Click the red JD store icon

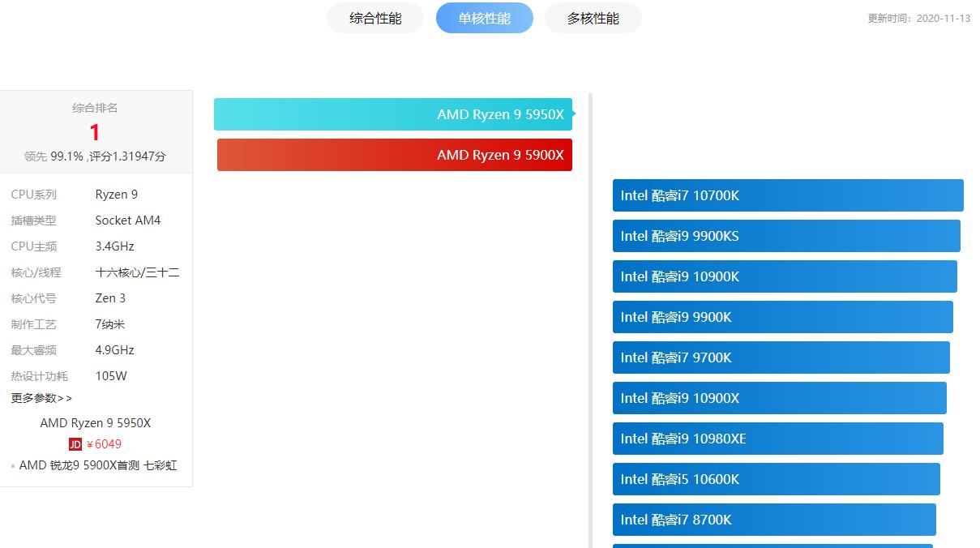click(x=75, y=444)
